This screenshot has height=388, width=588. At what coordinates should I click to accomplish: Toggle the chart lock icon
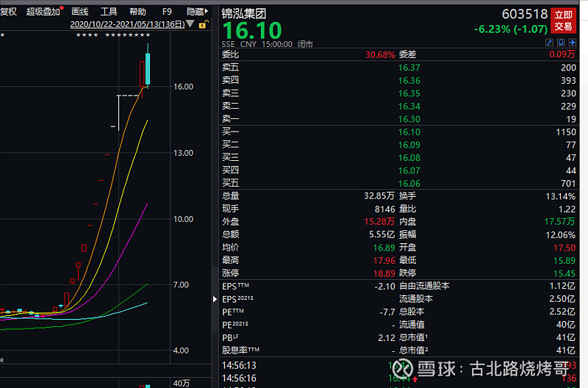204,25
